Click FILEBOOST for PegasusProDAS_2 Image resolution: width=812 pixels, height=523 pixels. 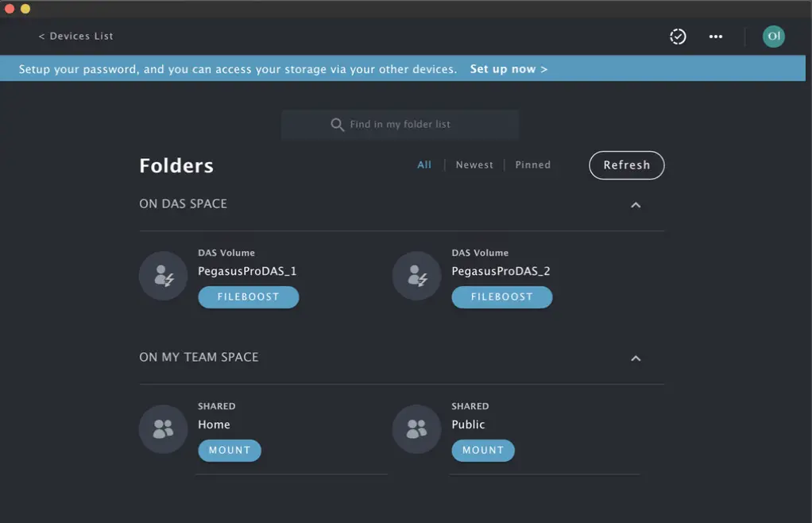502,297
